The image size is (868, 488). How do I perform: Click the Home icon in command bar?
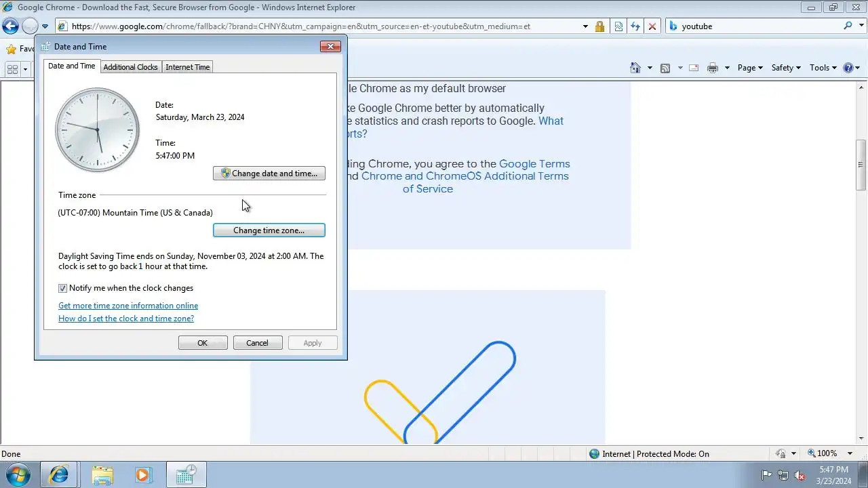pyautogui.click(x=635, y=68)
